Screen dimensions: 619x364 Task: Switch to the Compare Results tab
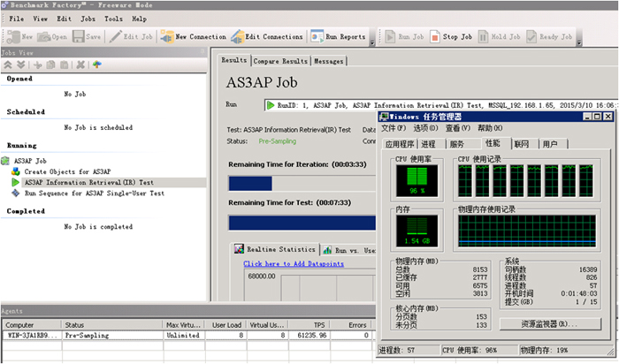click(x=280, y=61)
